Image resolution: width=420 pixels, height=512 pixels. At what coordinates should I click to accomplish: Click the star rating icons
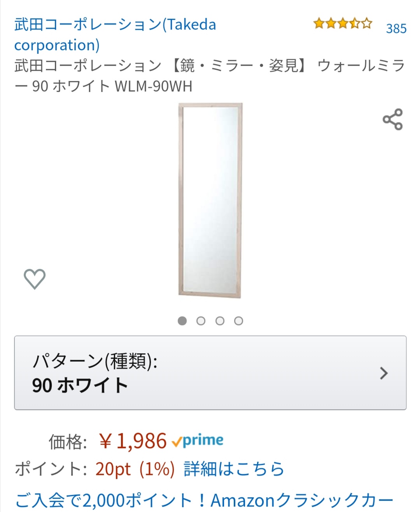pyautogui.click(x=343, y=24)
